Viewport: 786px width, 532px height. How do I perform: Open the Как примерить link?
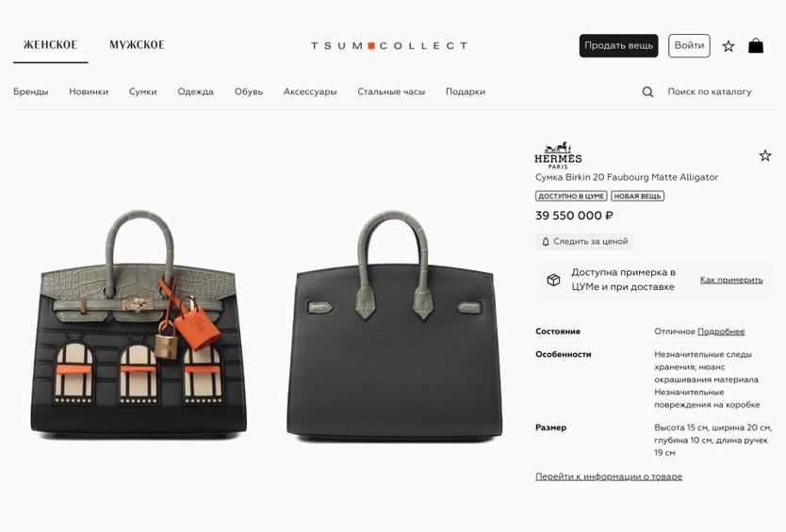731,280
